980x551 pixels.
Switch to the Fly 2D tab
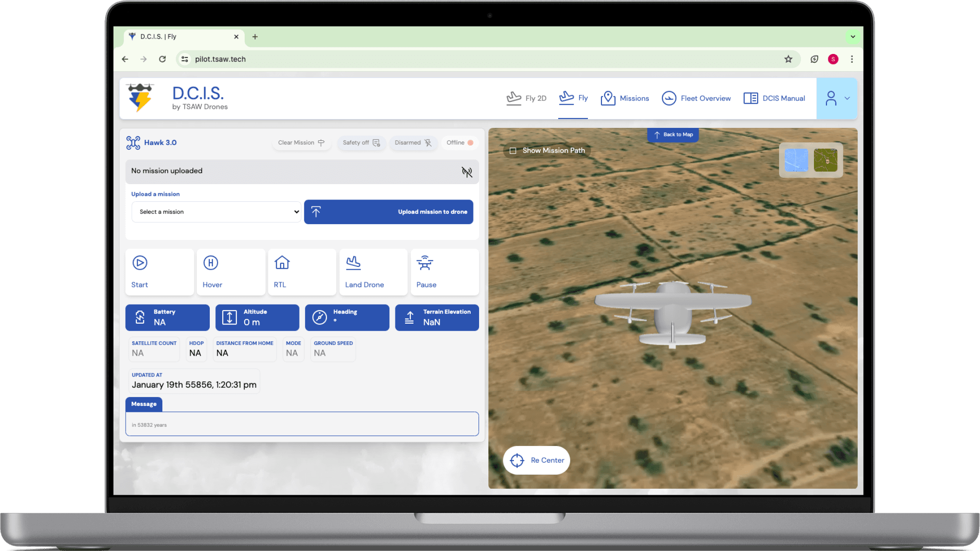[527, 98]
